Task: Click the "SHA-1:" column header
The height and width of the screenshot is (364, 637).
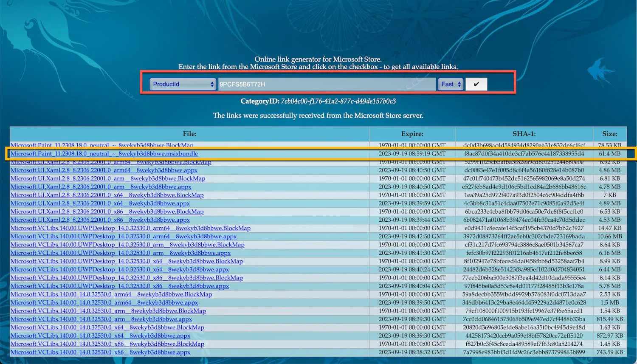Action: click(524, 134)
